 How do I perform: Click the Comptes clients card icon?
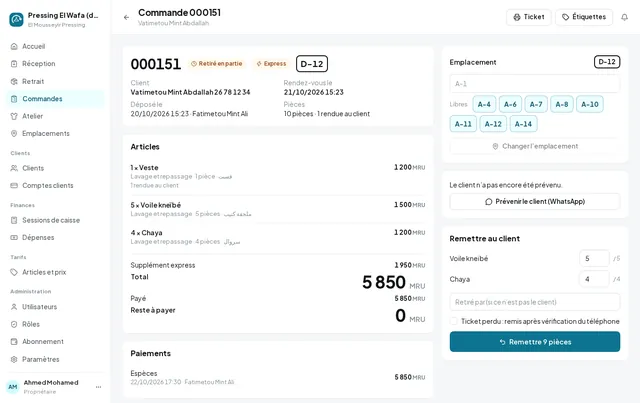coord(14,185)
